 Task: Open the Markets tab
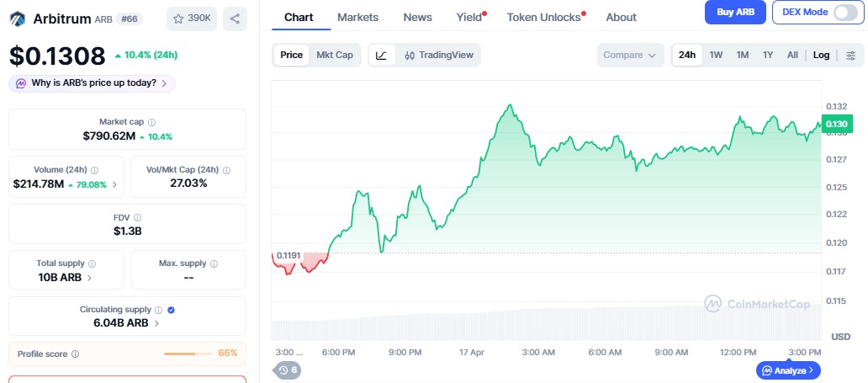point(357,17)
